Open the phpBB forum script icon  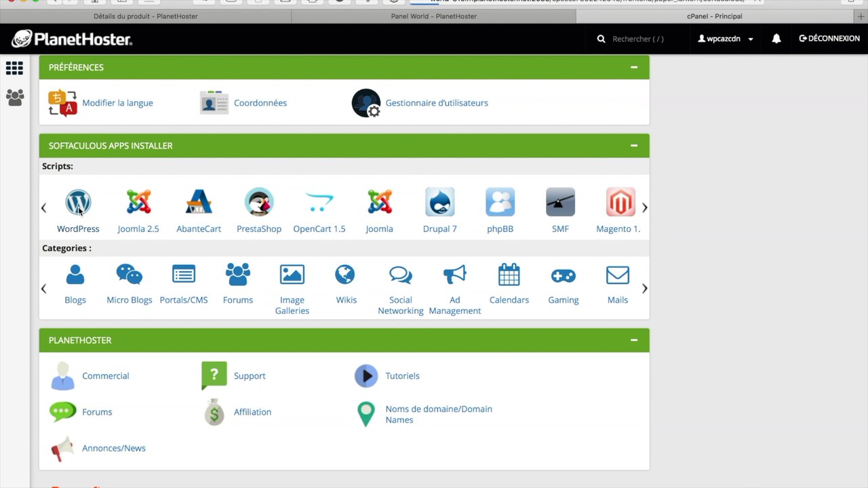[x=500, y=202]
